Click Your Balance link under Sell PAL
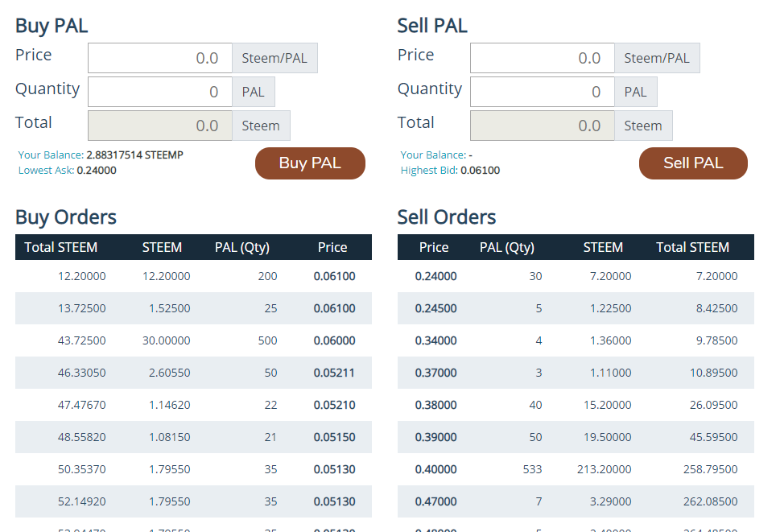This screenshot has height=532, width=780. click(x=436, y=155)
